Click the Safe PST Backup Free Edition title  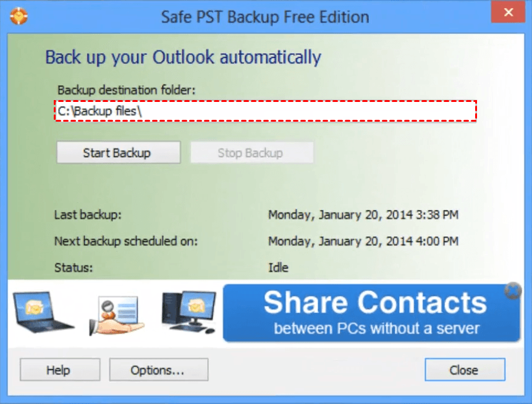265,17
